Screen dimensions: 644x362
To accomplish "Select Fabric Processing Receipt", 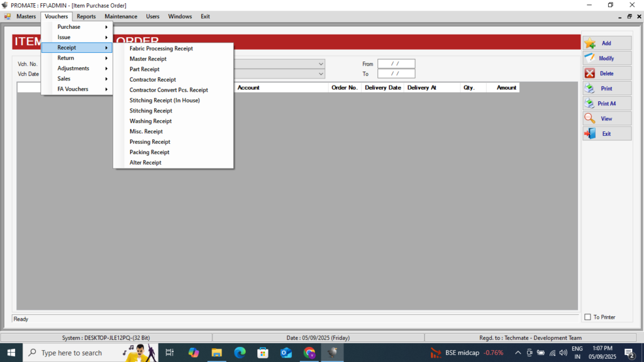I will click(161, 48).
